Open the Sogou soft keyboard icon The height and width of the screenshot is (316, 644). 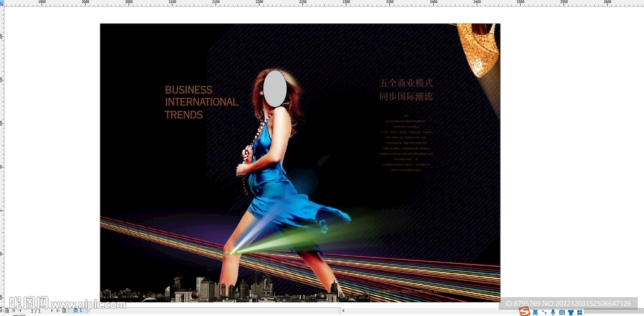pos(562,312)
